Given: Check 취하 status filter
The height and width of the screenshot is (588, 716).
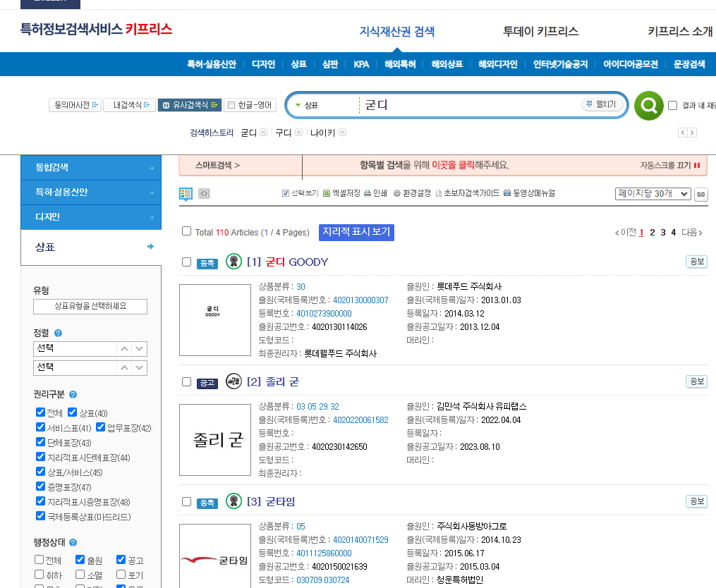Looking at the screenshot, I should click(x=40, y=575).
